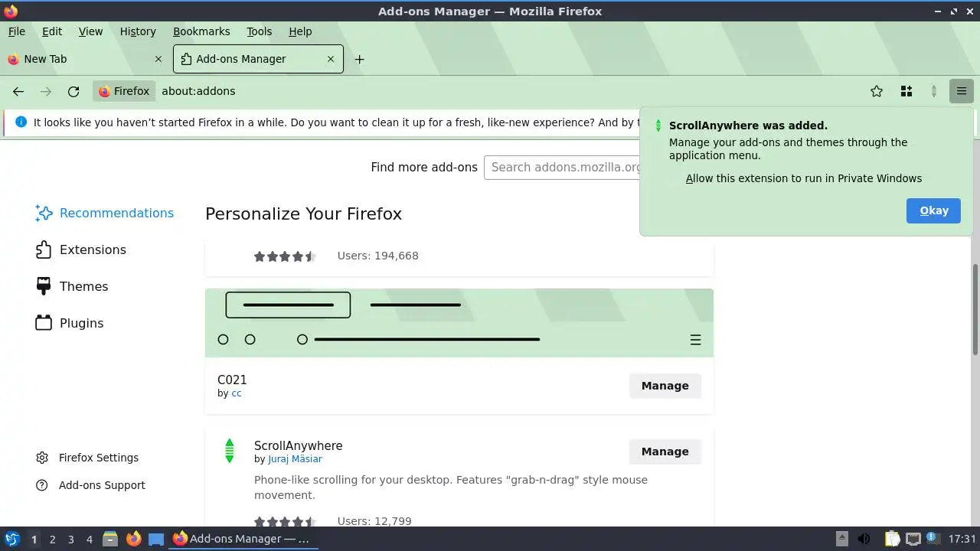Click the "Users: 12,799" text
This screenshot has height=551, width=980.
(374, 521)
